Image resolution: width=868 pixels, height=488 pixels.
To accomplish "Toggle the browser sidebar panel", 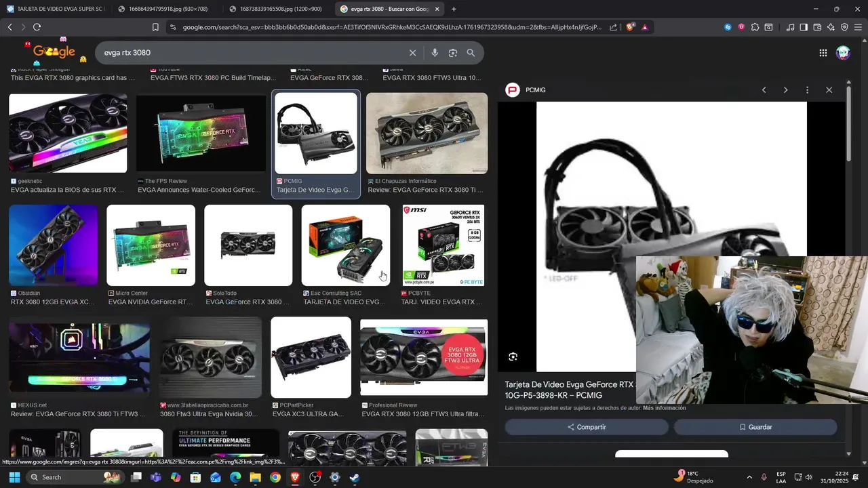I will 804,27.
